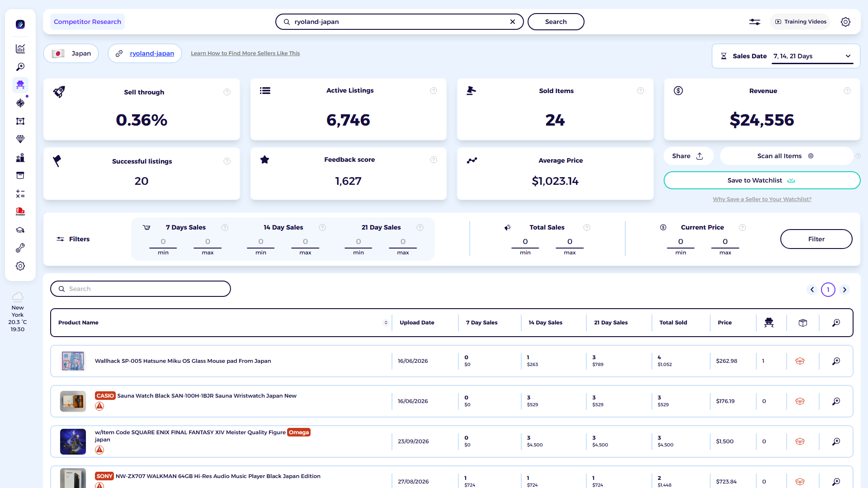This screenshot has width=868, height=488.
Task: Sort by Price column header
Action: coord(724,323)
